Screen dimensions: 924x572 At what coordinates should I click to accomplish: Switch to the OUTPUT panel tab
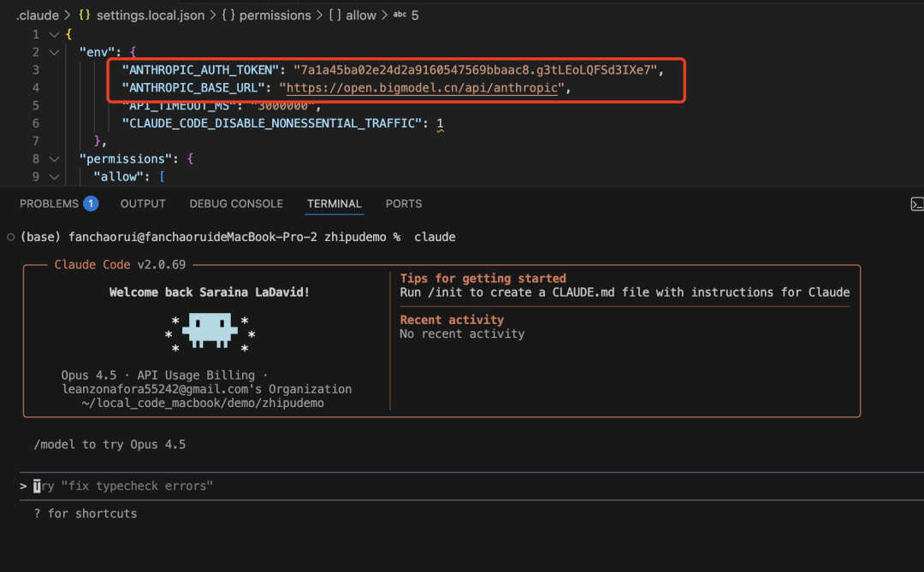(143, 203)
